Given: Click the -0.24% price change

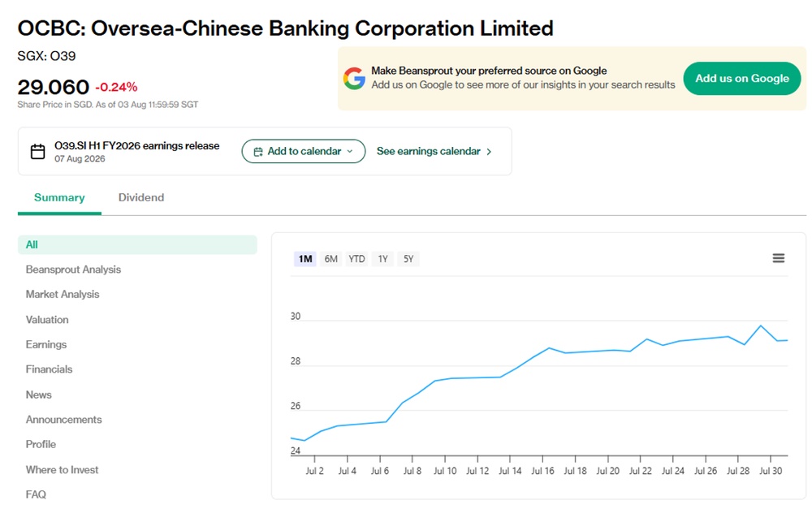Looking at the screenshot, I should click(x=116, y=87).
